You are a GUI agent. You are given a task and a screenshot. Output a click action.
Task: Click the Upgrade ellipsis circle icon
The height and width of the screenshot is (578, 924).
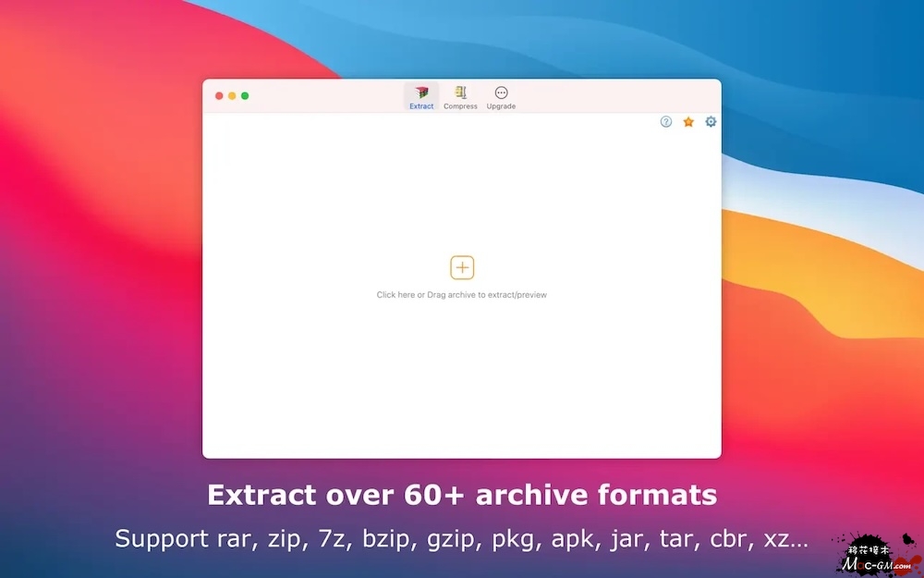click(501, 92)
